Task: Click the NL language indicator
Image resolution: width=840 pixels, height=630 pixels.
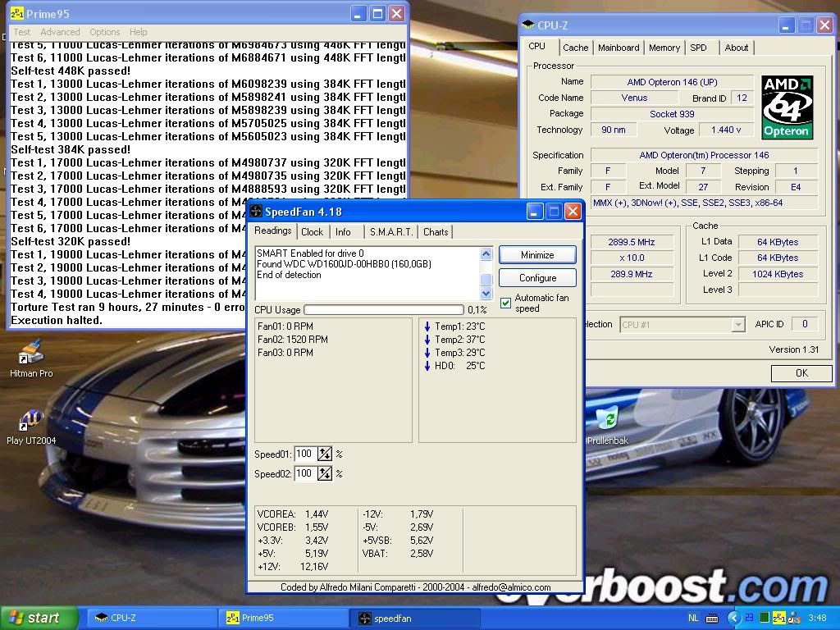Action: click(693, 619)
